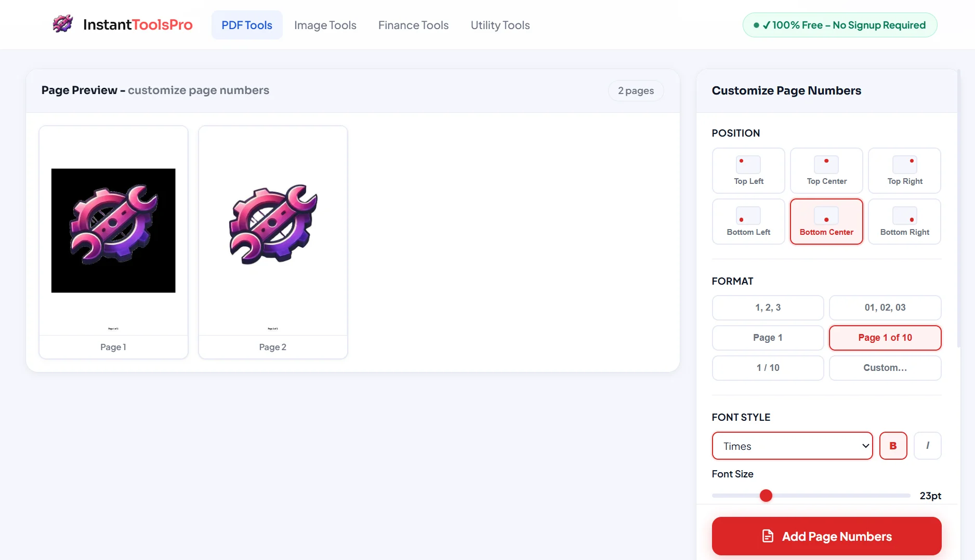Select the Bottom Left position icon

click(748, 216)
